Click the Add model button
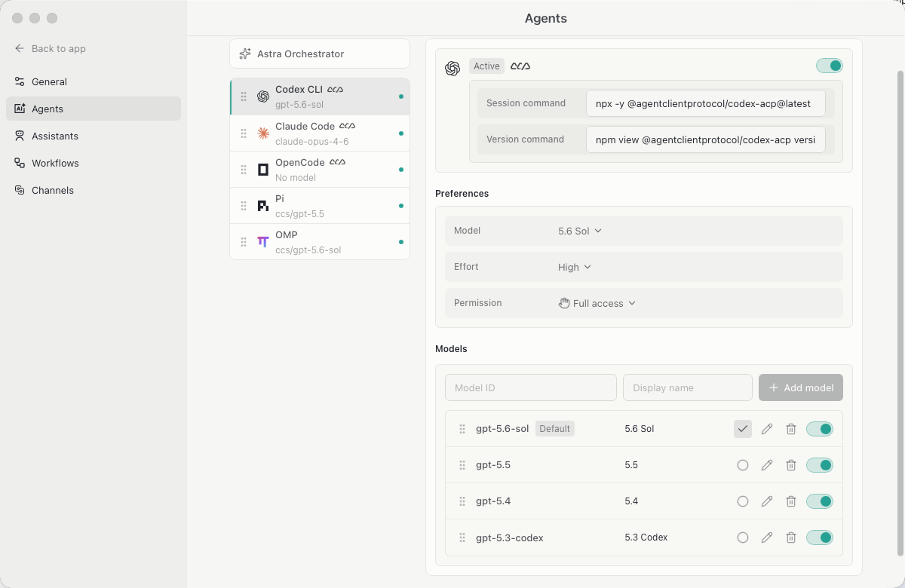The image size is (905, 588). tap(801, 387)
